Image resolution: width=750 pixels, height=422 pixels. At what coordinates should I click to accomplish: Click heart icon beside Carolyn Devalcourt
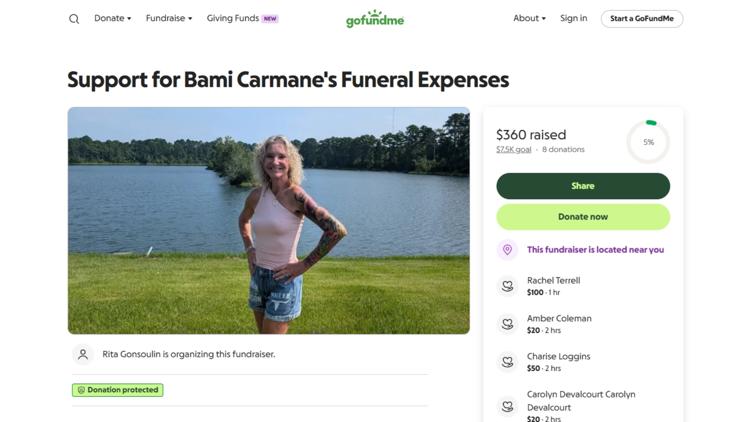(507, 406)
